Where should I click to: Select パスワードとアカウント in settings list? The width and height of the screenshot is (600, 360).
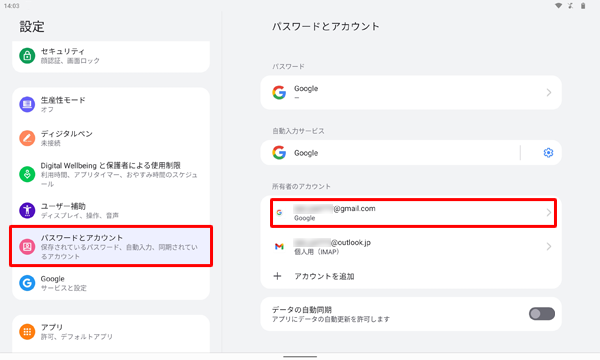click(111, 246)
